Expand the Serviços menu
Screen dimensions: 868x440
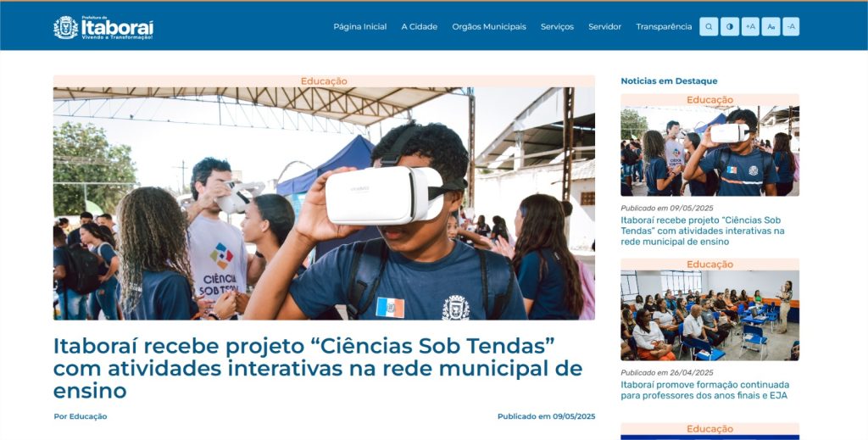point(557,26)
